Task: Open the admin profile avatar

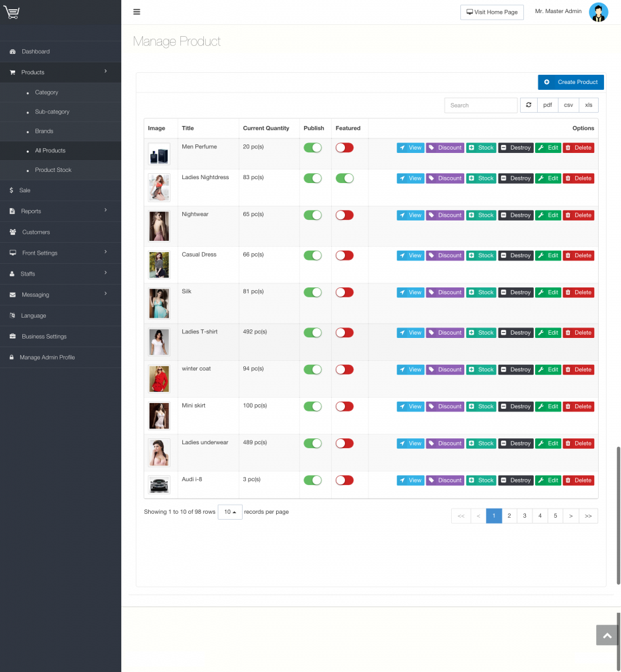Action: 598,12
